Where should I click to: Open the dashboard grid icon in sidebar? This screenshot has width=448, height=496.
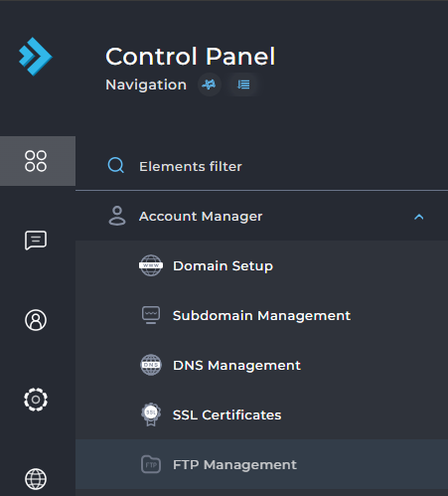pos(36,161)
